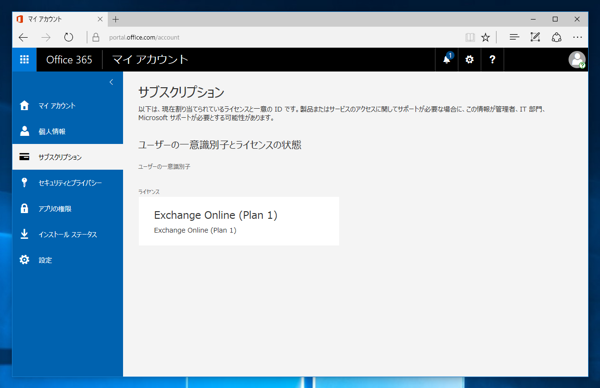
Task: Click the サブスクリプション page heading
Action: pyautogui.click(x=181, y=92)
